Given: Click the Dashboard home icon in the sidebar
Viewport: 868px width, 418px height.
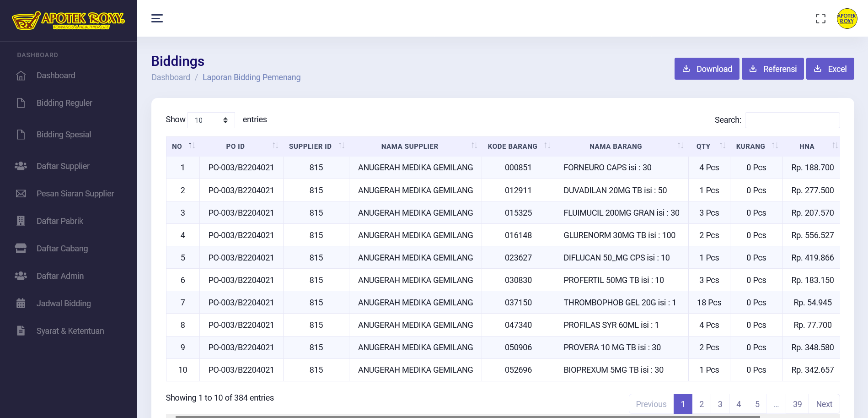Looking at the screenshot, I should pyautogui.click(x=21, y=76).
